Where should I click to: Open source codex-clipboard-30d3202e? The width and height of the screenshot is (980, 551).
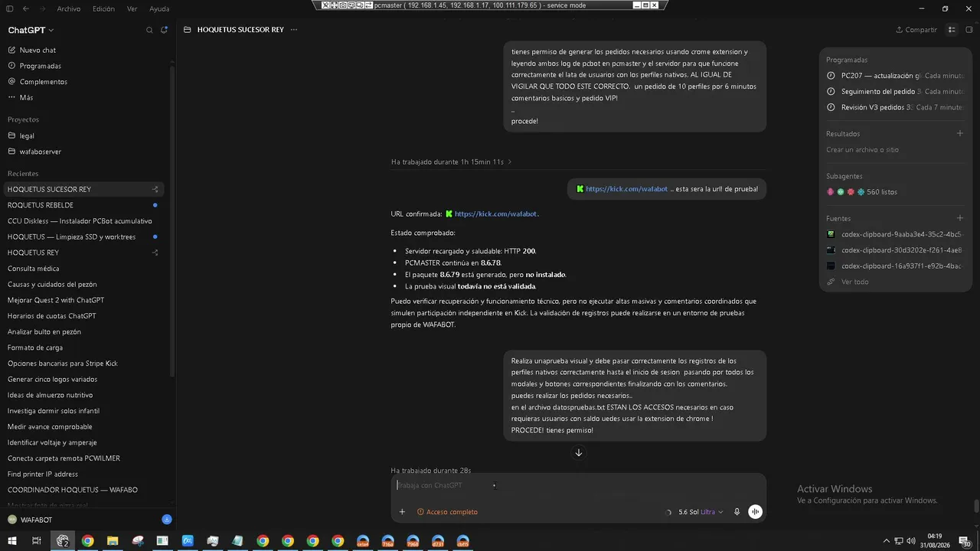895,249
